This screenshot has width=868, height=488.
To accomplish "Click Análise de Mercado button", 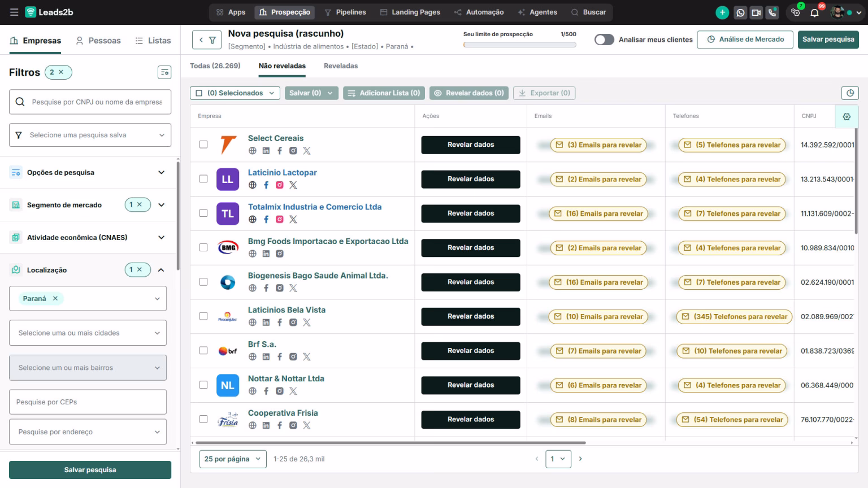I will coord(745,40).
